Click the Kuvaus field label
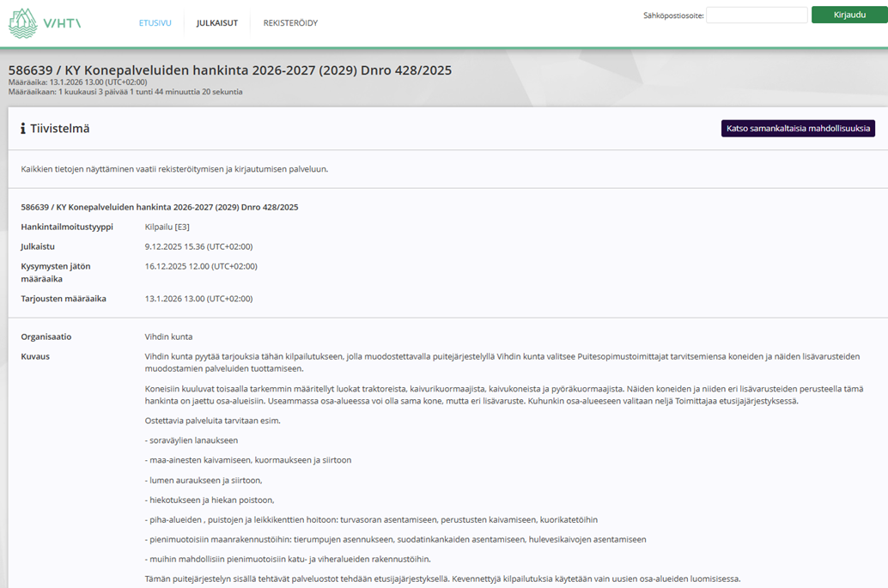Image resolution: width=888 pixels, height=588 pixels. [x=35, y=356]
